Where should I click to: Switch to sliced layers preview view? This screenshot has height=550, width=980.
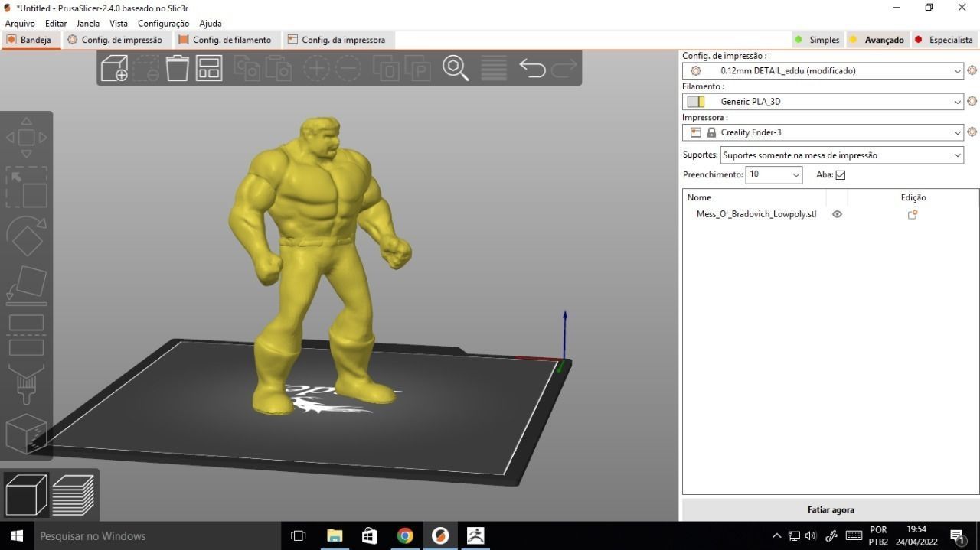click(x=73, y=494)
